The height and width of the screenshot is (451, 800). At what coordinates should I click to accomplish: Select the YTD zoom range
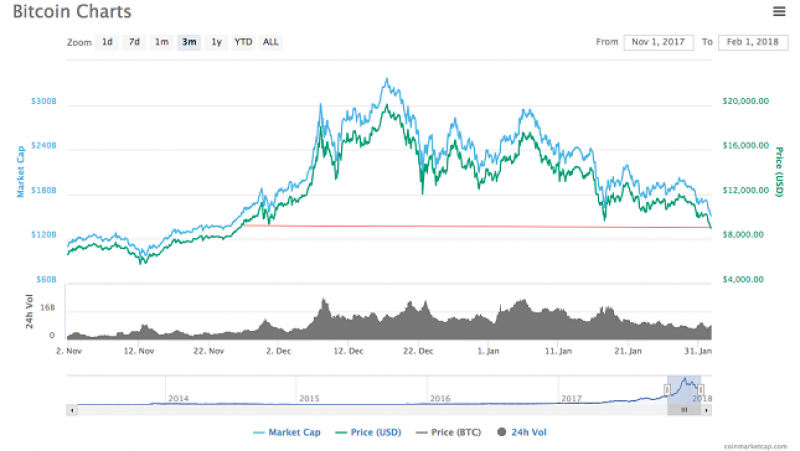point(243,42)
